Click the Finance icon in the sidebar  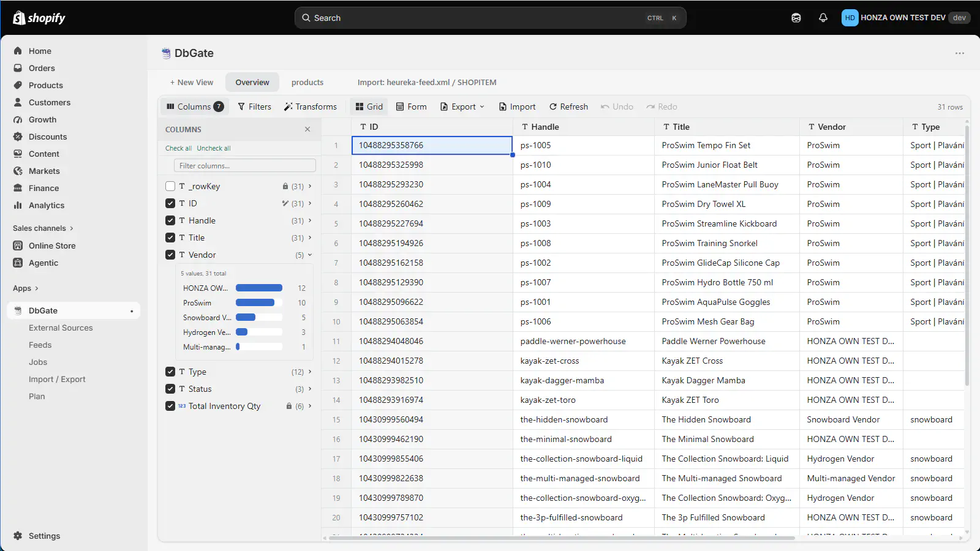coord(18,188)
